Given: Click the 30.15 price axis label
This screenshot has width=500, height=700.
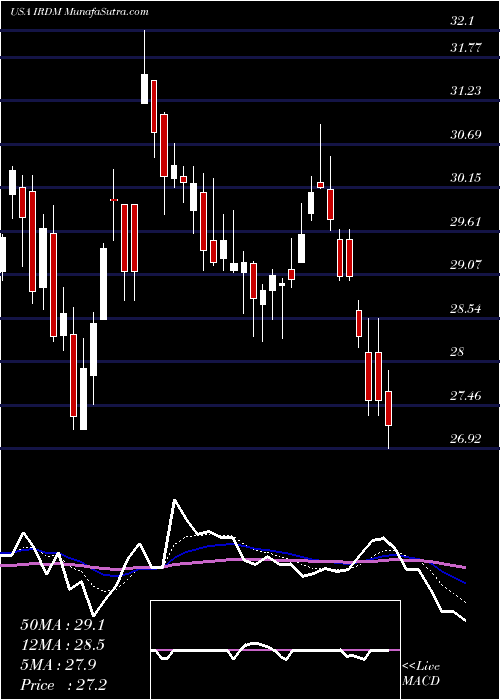Looking at the screenshot, I should 466,178.
